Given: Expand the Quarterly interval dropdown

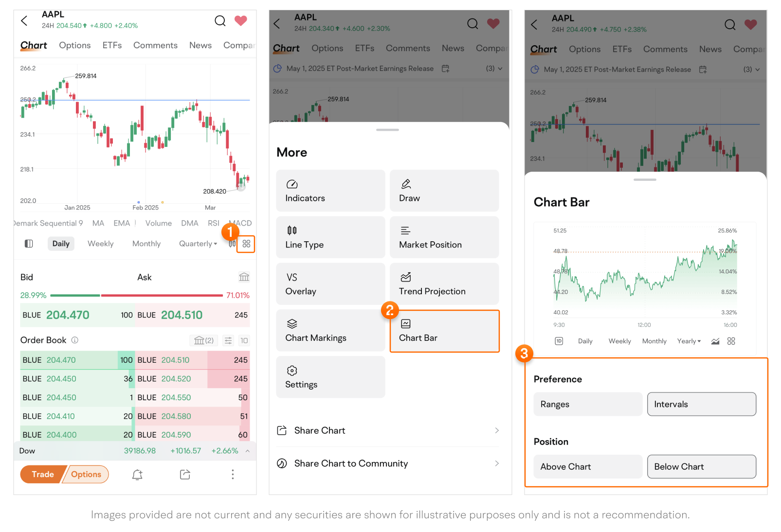Looking at the screenshot, I should [198, 244].
